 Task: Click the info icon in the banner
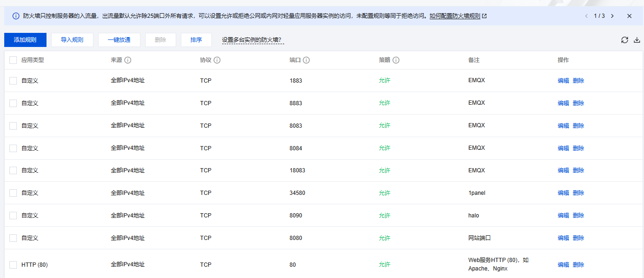pos(16,16)
